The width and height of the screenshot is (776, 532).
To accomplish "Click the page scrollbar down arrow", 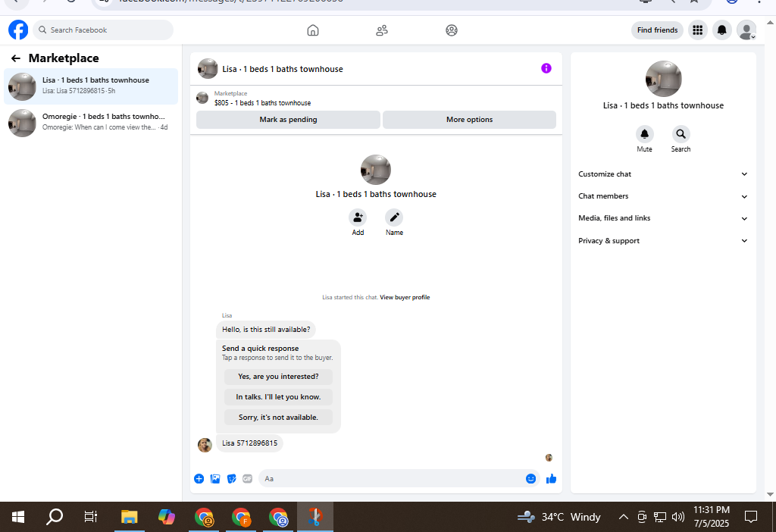I will (x=770, y=494).
